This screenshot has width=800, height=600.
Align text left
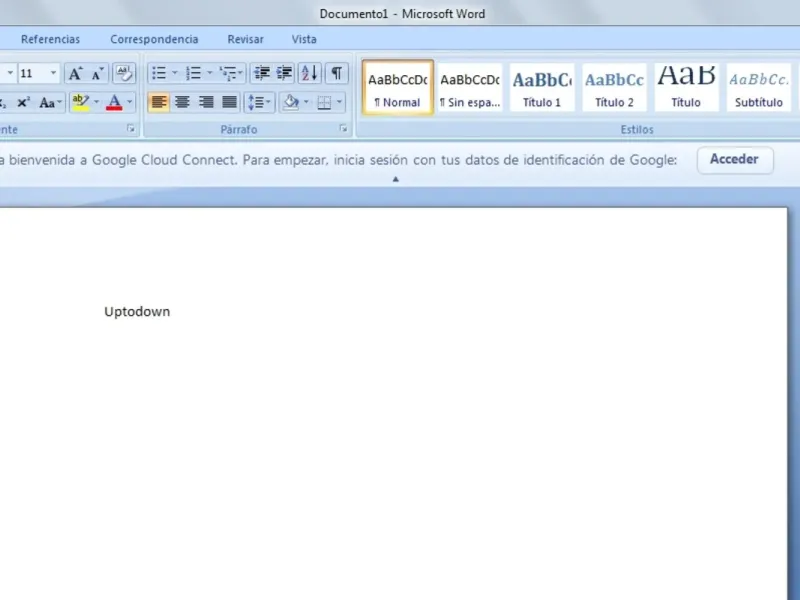(159, 103)
